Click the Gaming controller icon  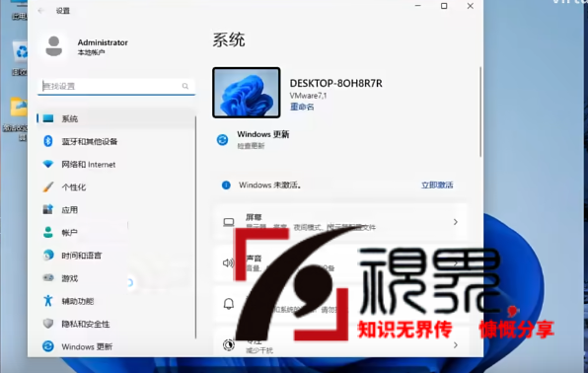pyautogui.click(x=48, y=278)
